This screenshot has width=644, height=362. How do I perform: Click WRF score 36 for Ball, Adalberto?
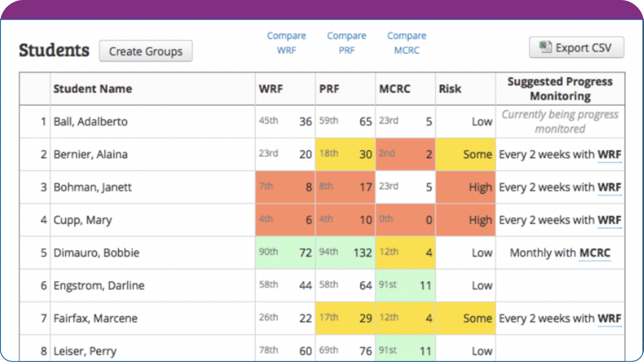(305, 122)
